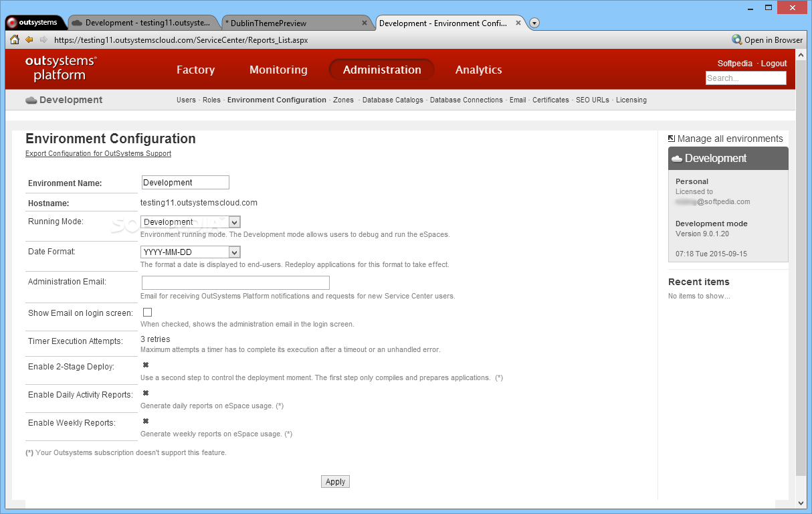Screen dimensions: 812x514
Task: Click the scrollbar up arrow
Action: (801, 55)
